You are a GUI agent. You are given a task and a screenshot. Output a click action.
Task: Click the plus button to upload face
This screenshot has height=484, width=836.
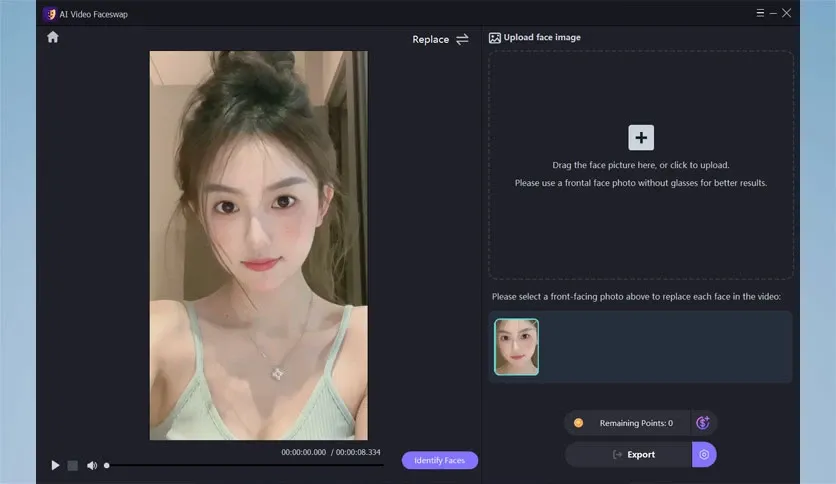pyautogui.click(x=641, y=138)
